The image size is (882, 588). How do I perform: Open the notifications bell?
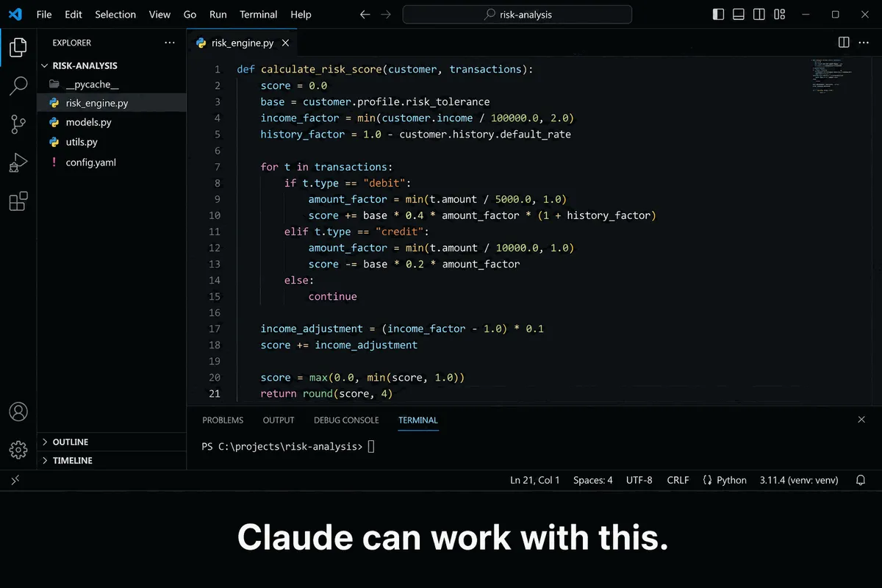click(861, 480)
